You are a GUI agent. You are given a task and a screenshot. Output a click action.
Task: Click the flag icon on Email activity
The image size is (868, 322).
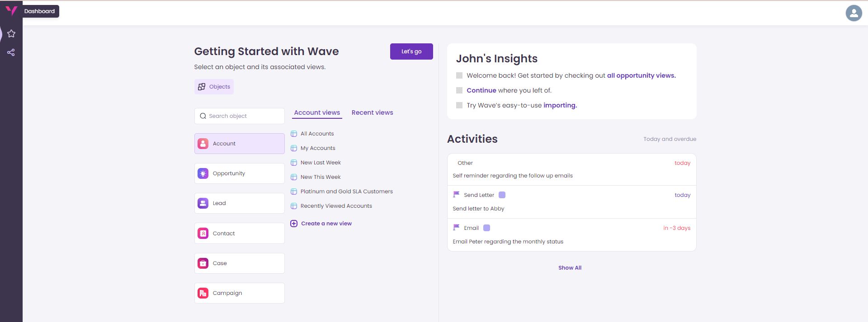pos(456,228)
